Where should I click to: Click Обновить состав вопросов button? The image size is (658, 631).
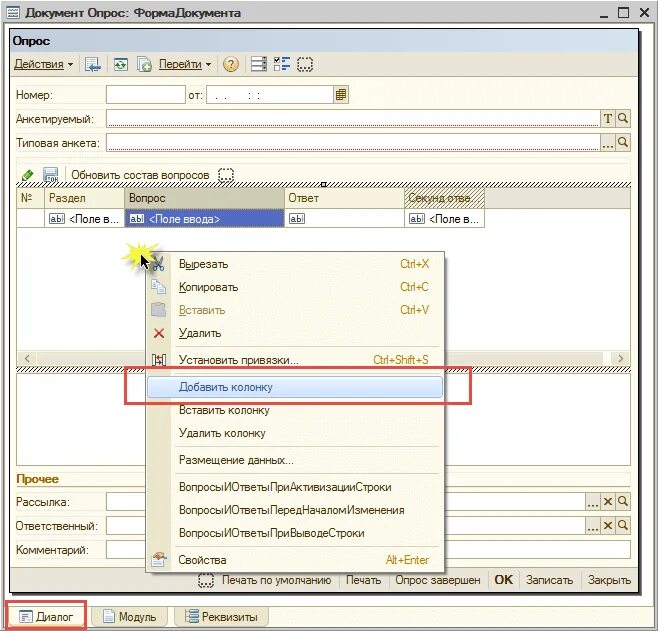[140, 175]
